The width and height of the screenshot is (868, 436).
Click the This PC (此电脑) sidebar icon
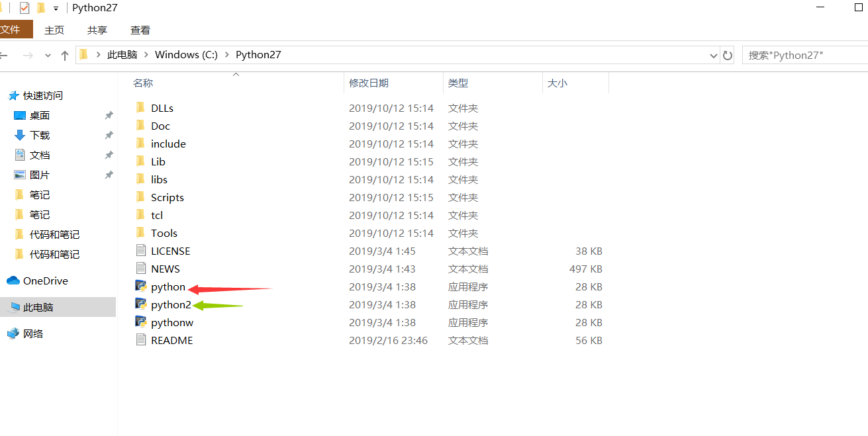pos(14,307)
